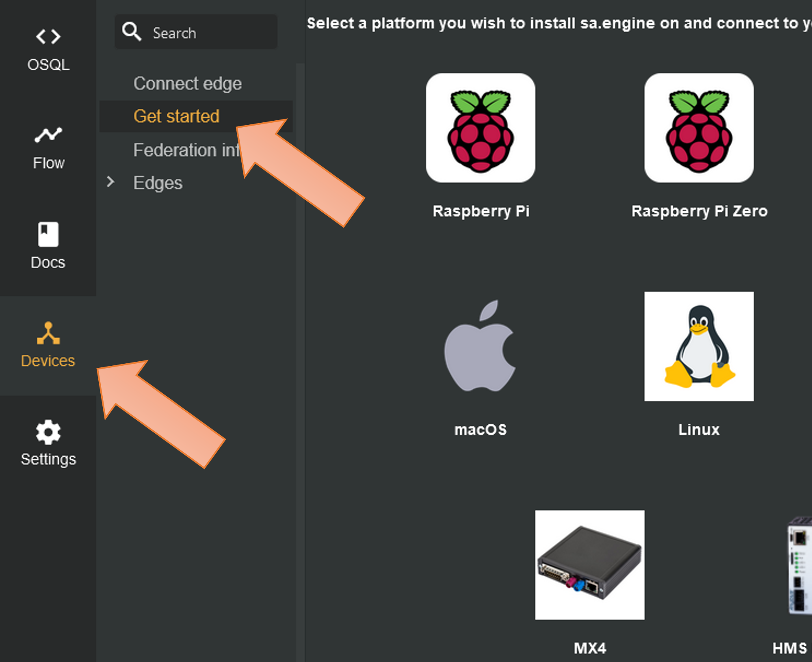Open the OSQL code editor icon

48,37
